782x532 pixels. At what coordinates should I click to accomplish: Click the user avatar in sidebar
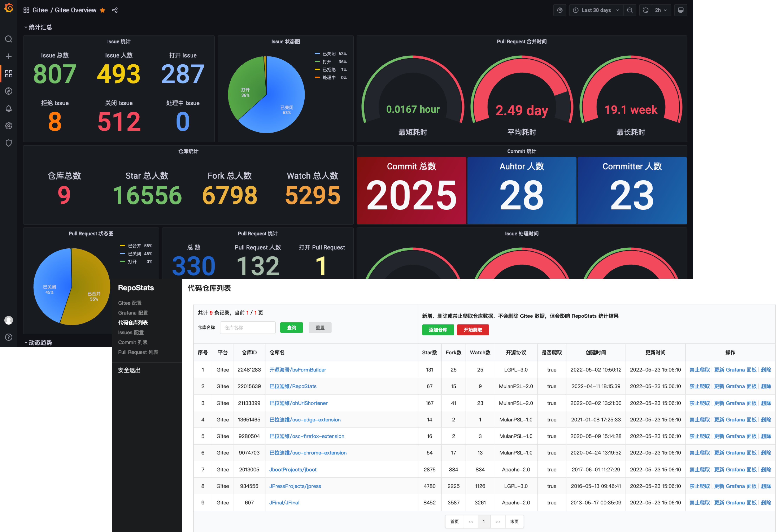[9, 320]
